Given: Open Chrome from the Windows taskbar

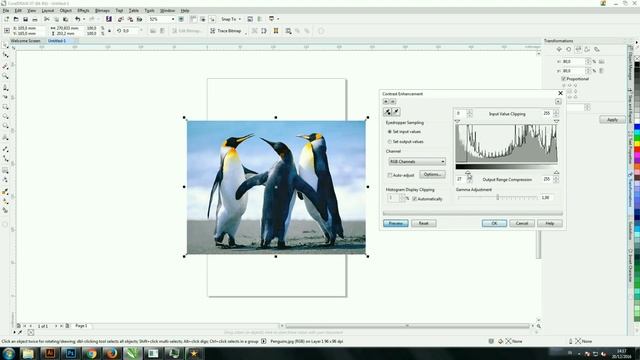Looking at the screenshot, I should (91, 353).
